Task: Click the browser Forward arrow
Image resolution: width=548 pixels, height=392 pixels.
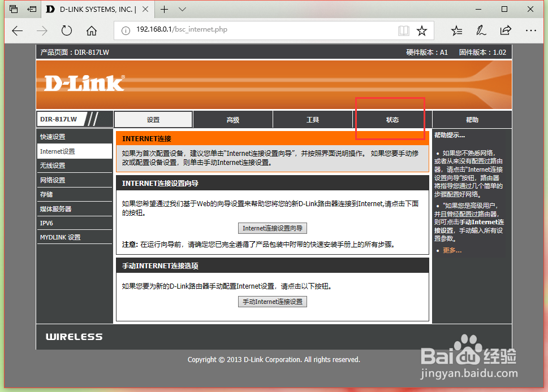Action: (42, 31)
